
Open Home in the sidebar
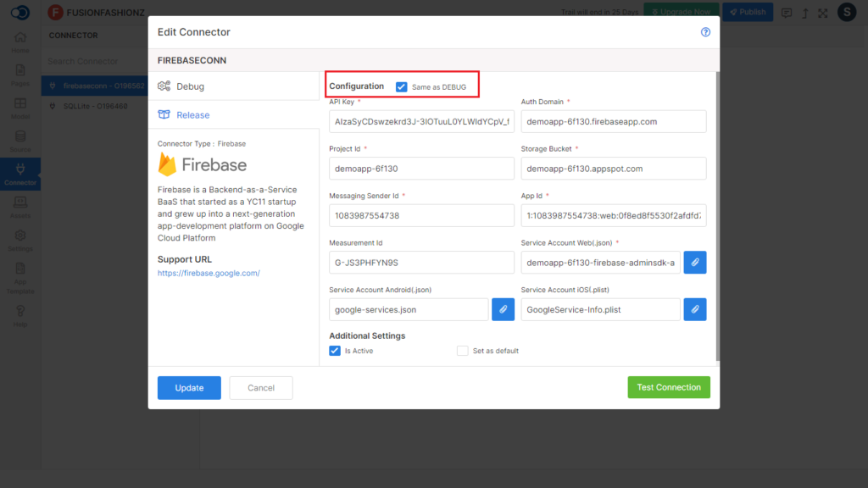20,42
